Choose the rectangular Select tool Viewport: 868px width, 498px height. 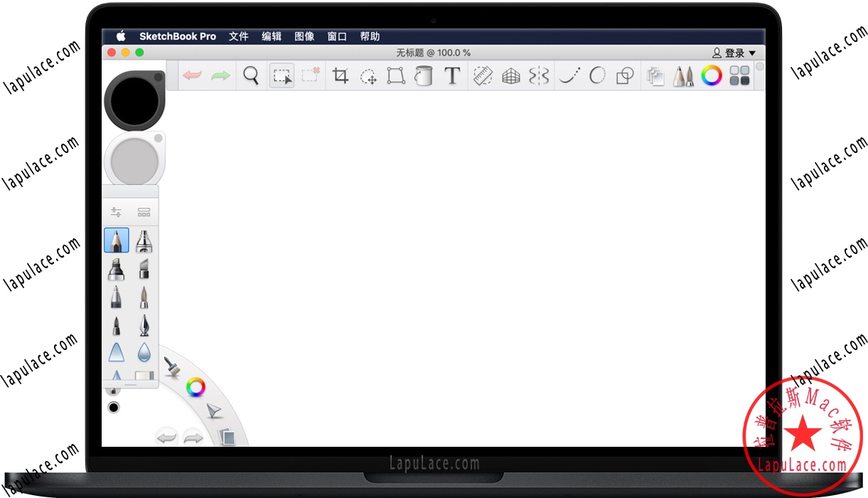(x=282, y=75)
